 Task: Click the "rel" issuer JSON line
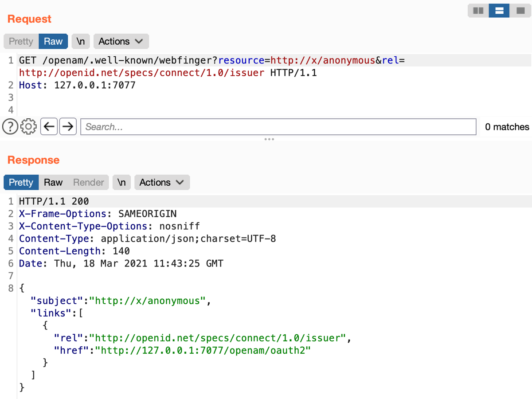point(203,338)
